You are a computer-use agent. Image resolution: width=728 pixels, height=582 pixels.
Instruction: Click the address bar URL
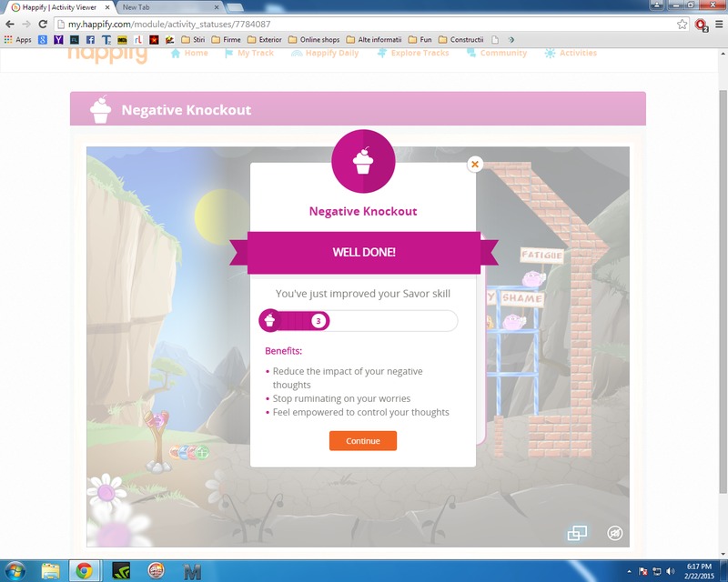pos(169,25)
